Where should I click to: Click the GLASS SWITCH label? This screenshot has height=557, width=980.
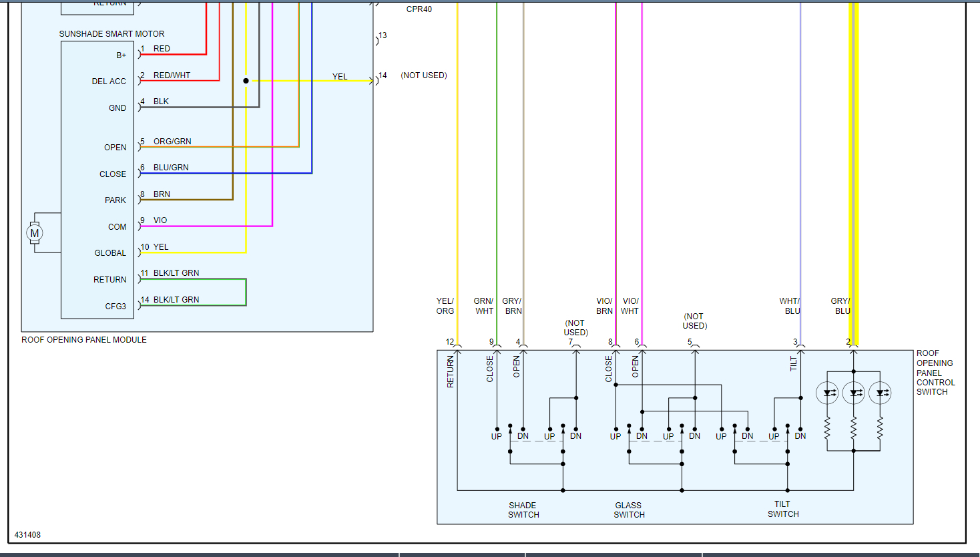click(x=629, y=510)
